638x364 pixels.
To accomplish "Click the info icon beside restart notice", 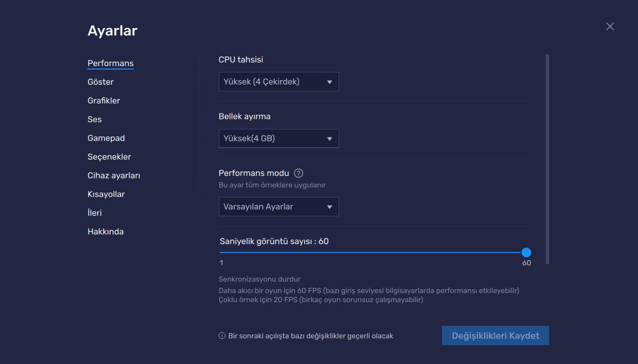I will point(222,336).
